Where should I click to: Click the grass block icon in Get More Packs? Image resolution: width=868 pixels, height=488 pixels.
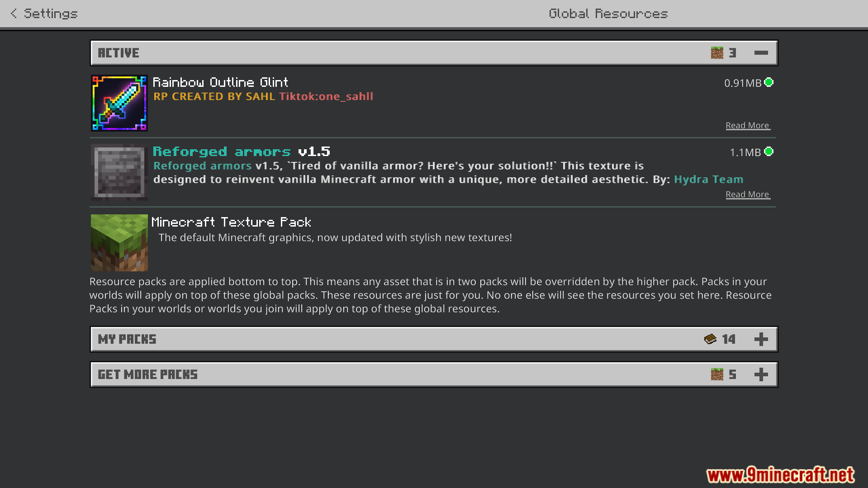(x=717, y=374)
